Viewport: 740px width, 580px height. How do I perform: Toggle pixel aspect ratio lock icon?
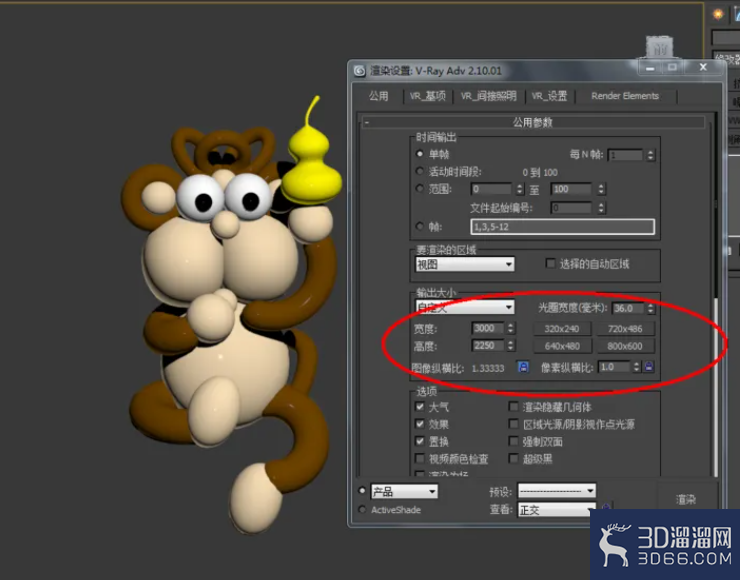pos(649,366)
